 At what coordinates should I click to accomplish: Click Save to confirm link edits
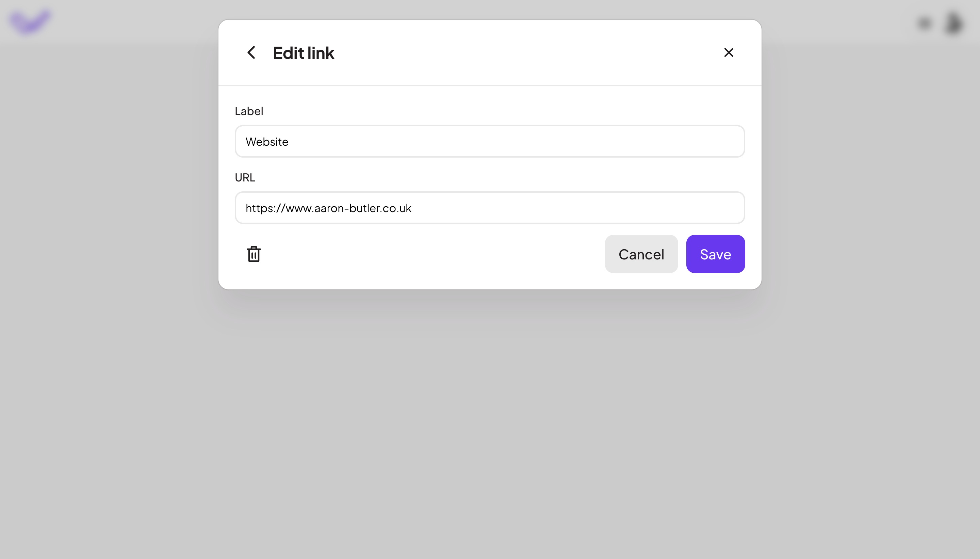pyautogui.click(x=715, y=254)
